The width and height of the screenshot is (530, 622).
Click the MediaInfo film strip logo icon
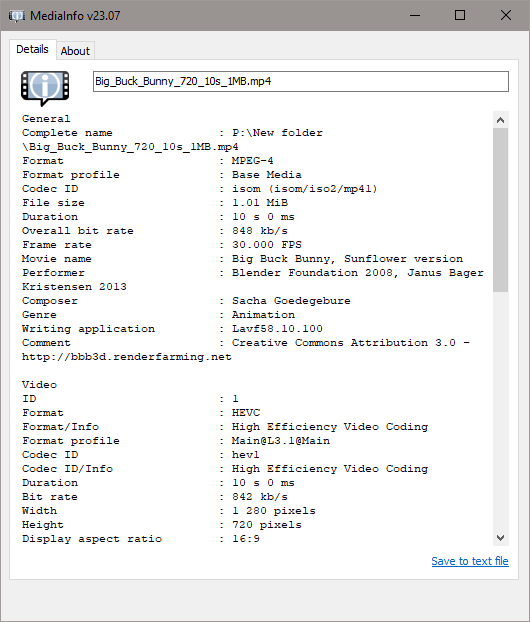pyautogui.click(x=45, y=88)
